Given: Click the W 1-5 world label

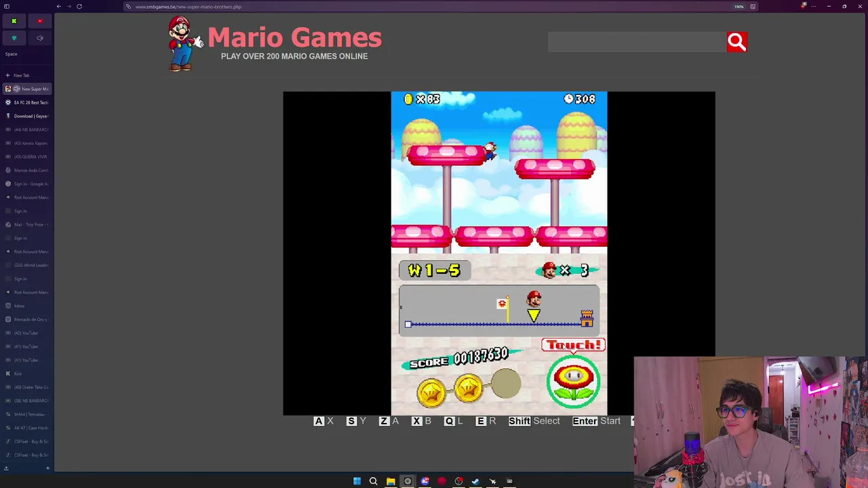Looking at the screenshot, I should point(434,270).
